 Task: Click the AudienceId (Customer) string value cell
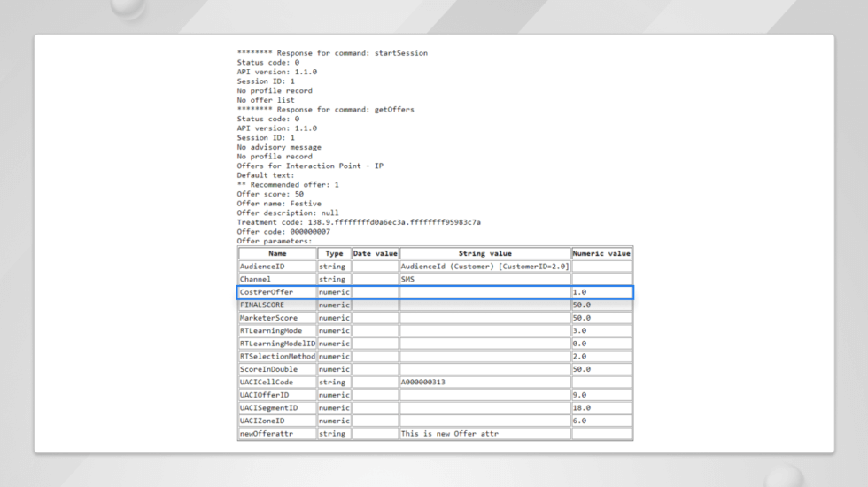pos(485,267)
